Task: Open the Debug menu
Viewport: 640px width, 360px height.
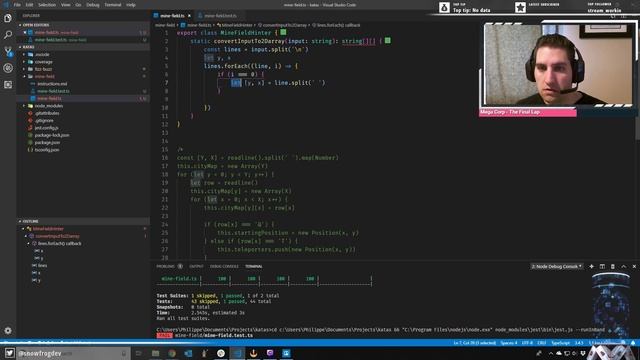Action: pyautogui.click(x=93, y=5)
